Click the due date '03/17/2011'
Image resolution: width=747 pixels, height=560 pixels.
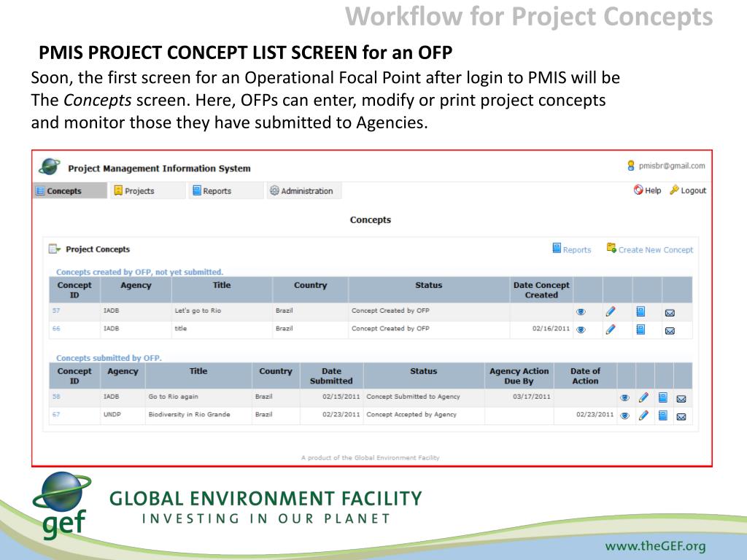pos(532,396)
